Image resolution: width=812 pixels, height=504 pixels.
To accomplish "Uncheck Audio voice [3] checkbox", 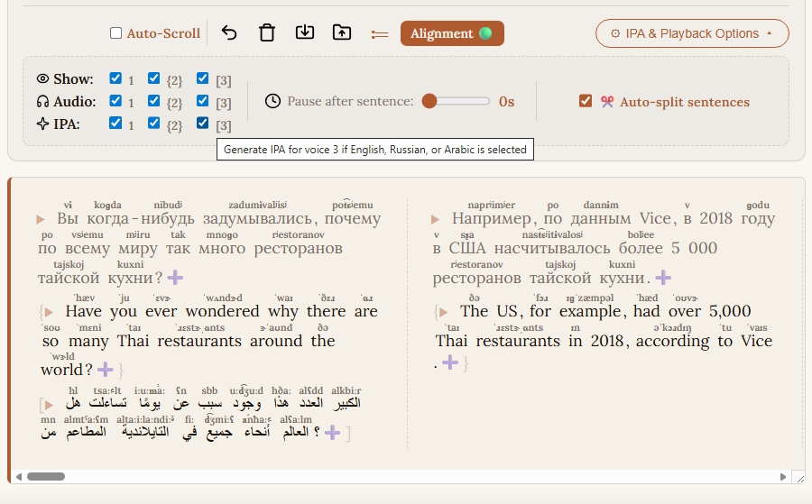I will 202,100.
